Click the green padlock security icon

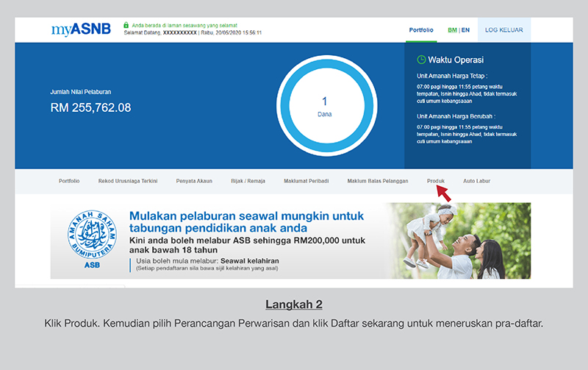point(126,25)
